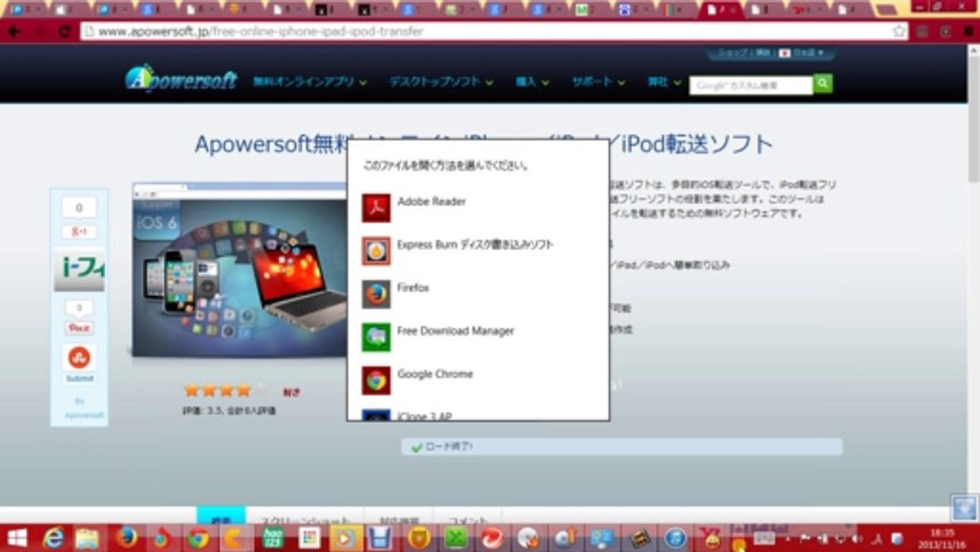Click the Apowersoft logo in the header

coord(181,80)
